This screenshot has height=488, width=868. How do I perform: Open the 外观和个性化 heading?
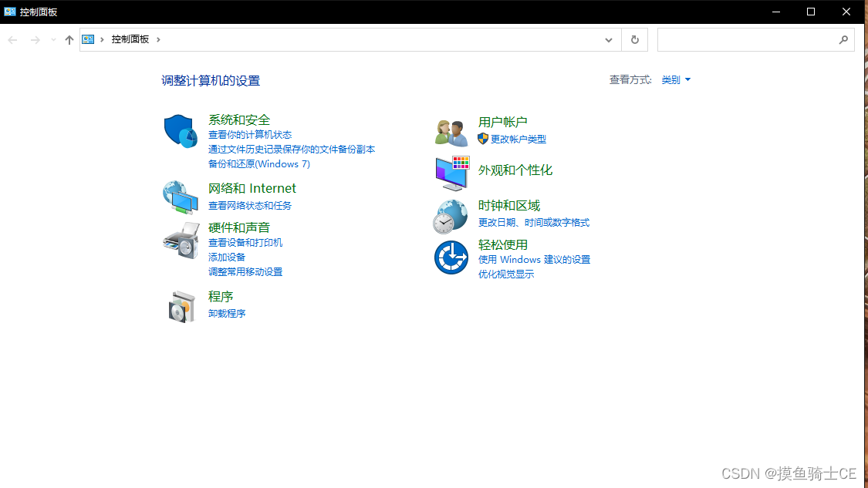click(515, 170)
